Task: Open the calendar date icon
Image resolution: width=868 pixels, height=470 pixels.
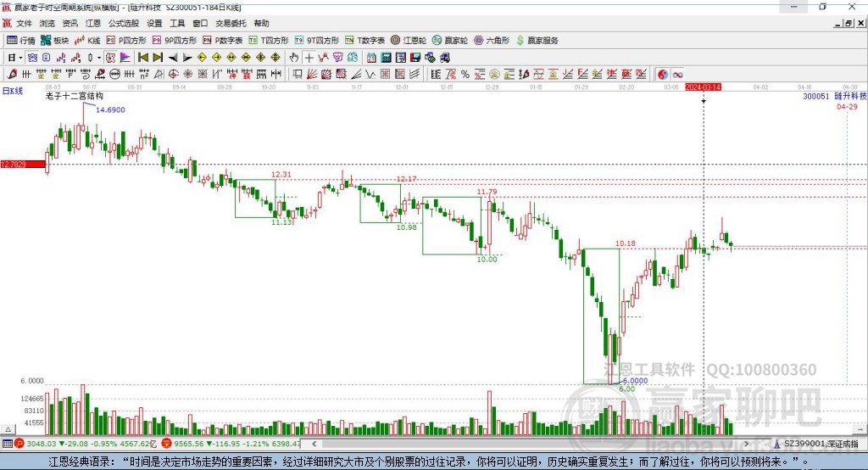Action: 371,58
